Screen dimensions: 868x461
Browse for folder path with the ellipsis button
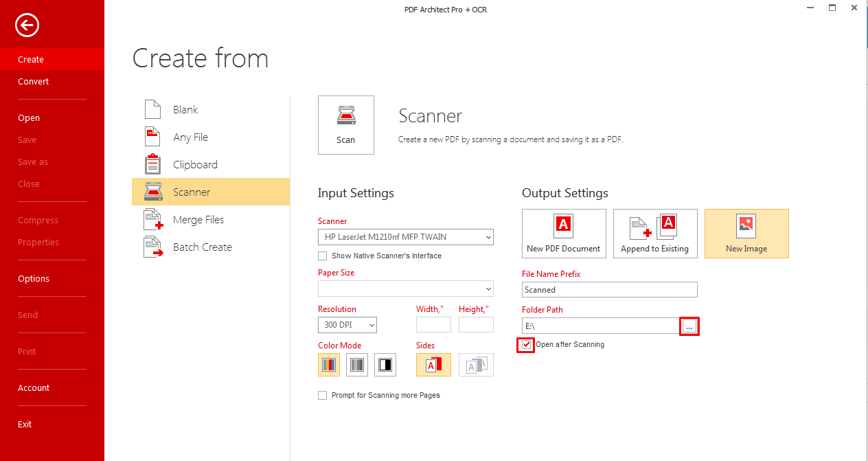point(689,326)
